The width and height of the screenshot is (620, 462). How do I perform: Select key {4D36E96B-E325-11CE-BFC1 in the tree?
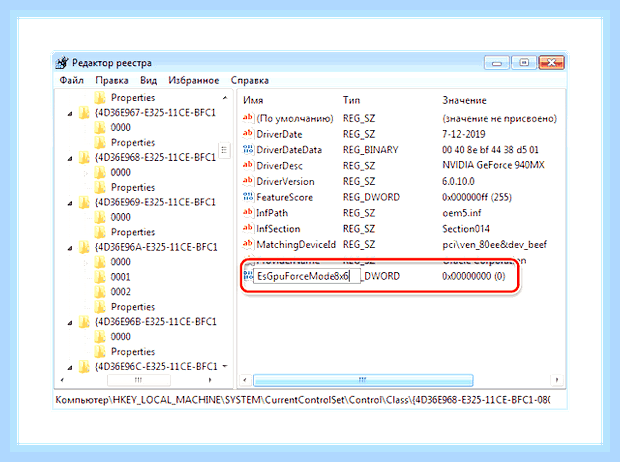point(155,322)
